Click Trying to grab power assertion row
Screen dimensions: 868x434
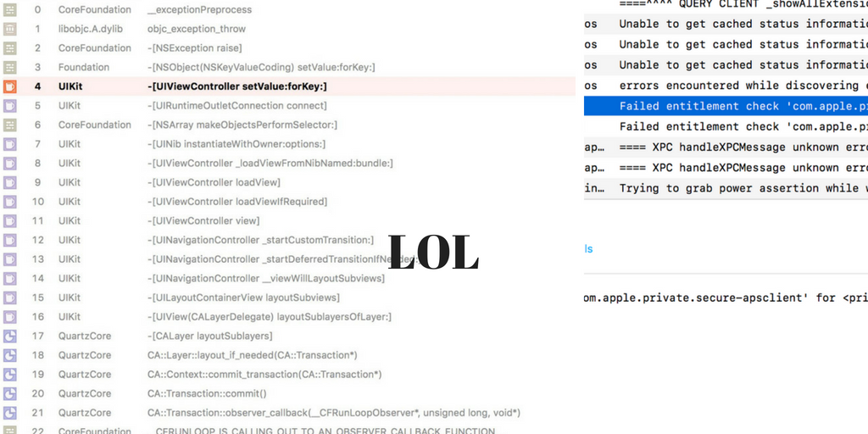coord(726,188)
